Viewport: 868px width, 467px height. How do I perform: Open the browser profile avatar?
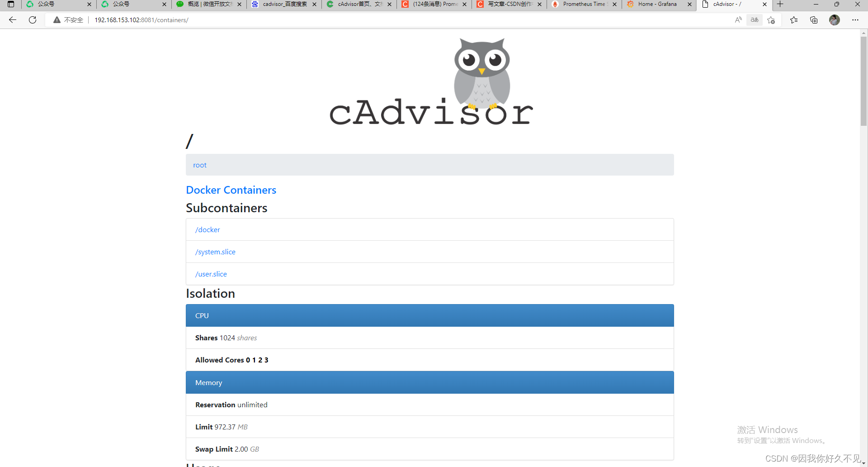tap(834, 20)
